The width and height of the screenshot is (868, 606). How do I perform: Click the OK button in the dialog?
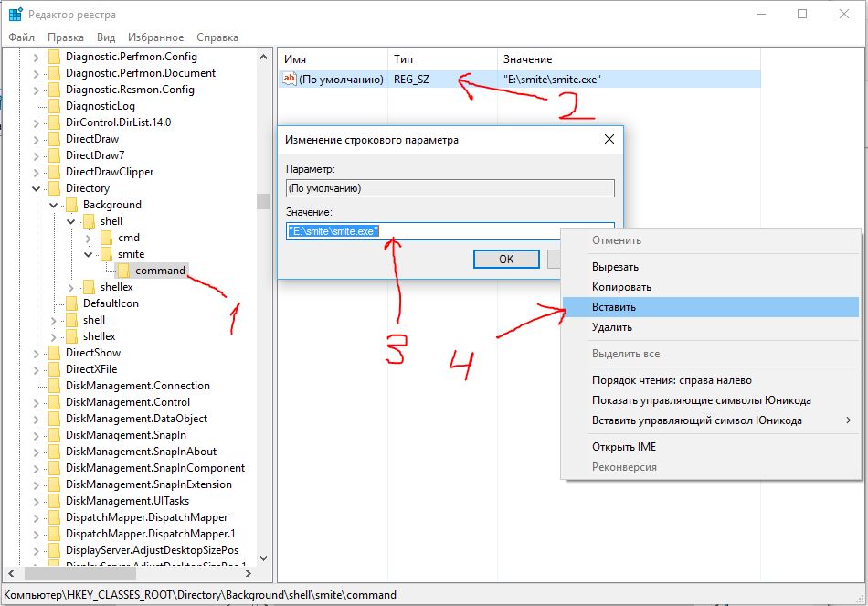click(506, 260)
